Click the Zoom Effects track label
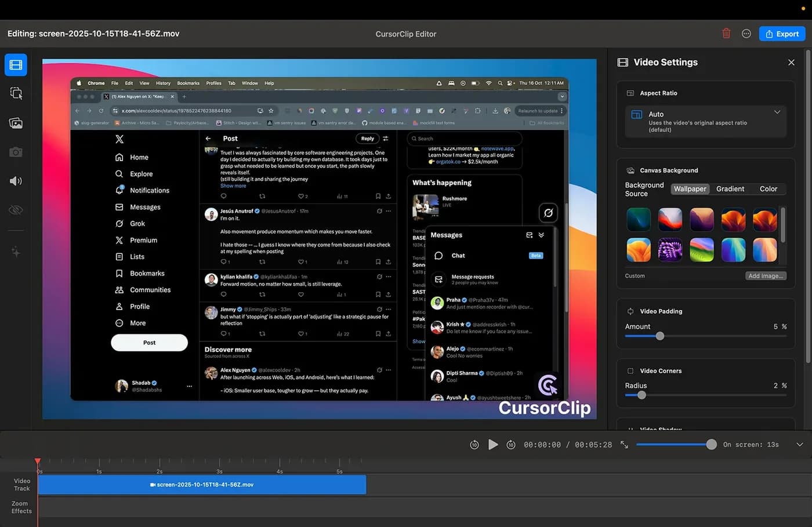 pos(21,507)
